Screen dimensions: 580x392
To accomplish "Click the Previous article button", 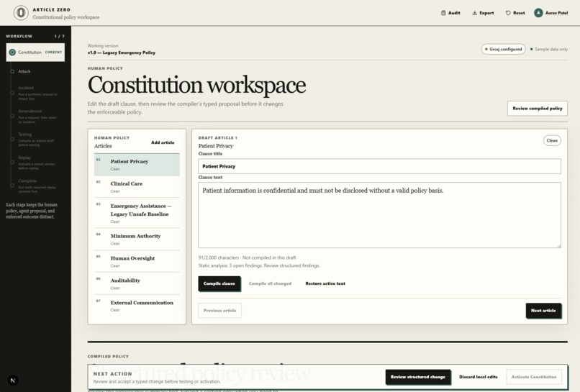I will tap(219, 311).
